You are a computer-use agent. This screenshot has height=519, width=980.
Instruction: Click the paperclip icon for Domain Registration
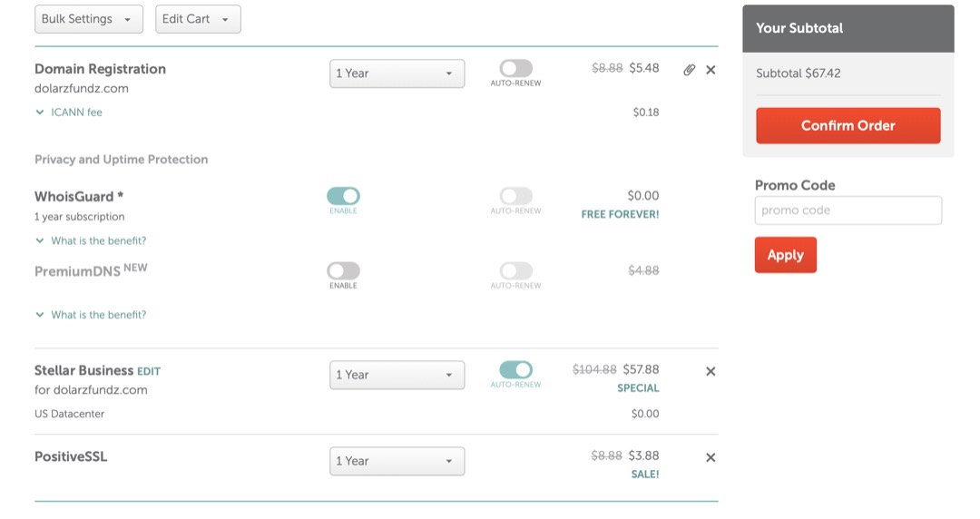coord(689,70)
